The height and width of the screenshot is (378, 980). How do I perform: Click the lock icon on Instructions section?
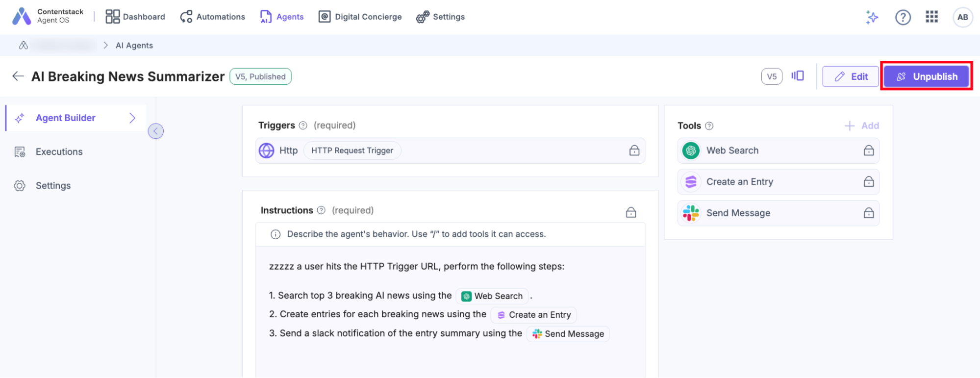(630, 212)
